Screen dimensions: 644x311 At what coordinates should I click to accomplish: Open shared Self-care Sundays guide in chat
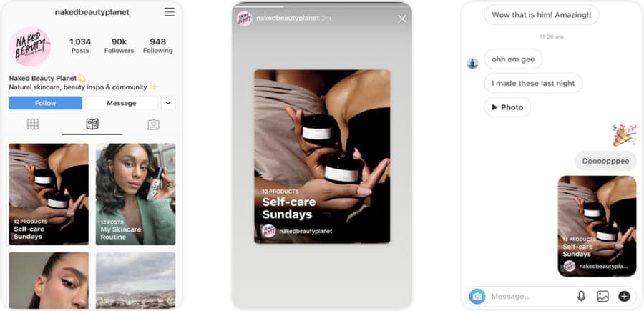point(597,226)
